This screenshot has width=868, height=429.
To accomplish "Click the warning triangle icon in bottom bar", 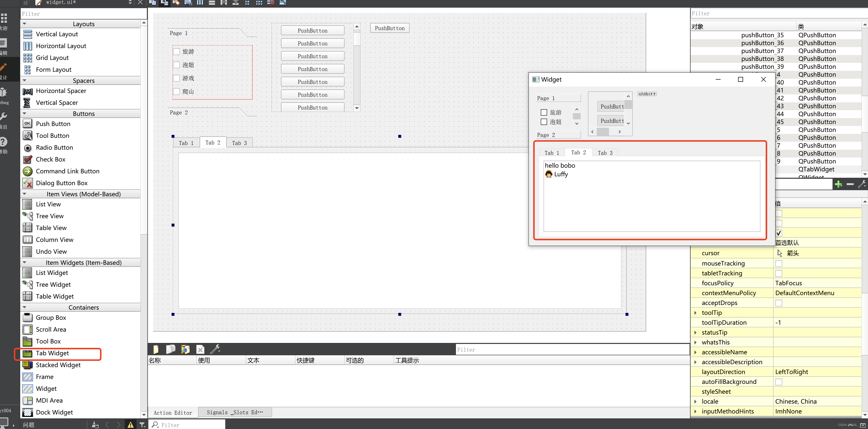I will (130, 425).
